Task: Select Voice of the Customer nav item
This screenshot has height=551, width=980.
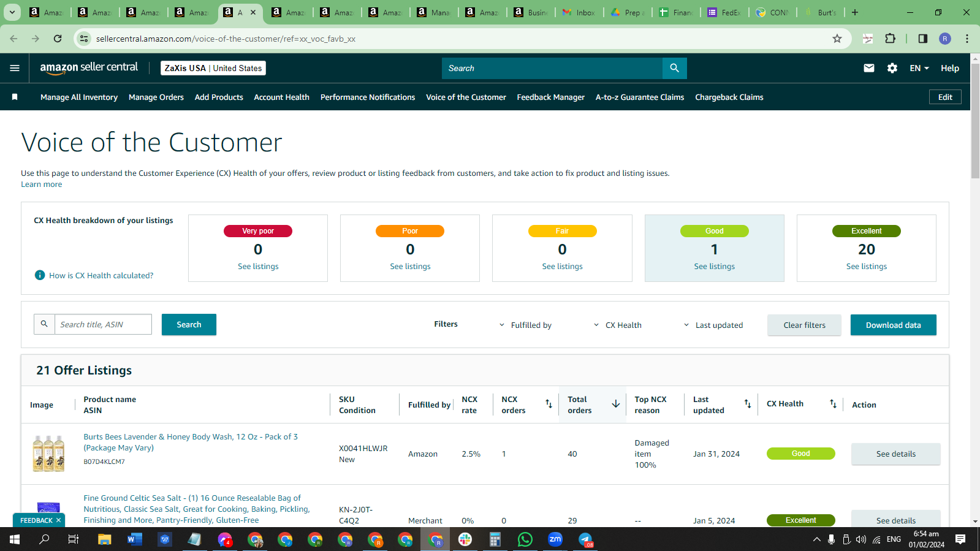Action: [x=466, y=97]
